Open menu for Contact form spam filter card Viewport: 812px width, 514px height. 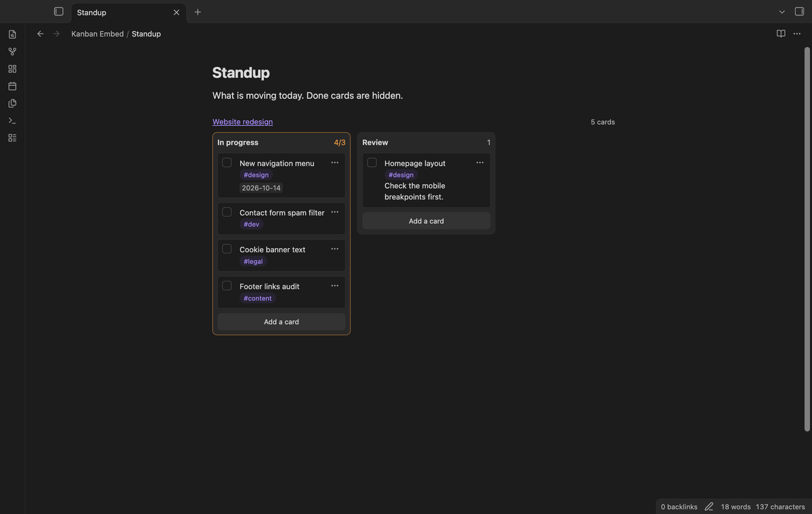pyautogui.click(x=335, y=212)
